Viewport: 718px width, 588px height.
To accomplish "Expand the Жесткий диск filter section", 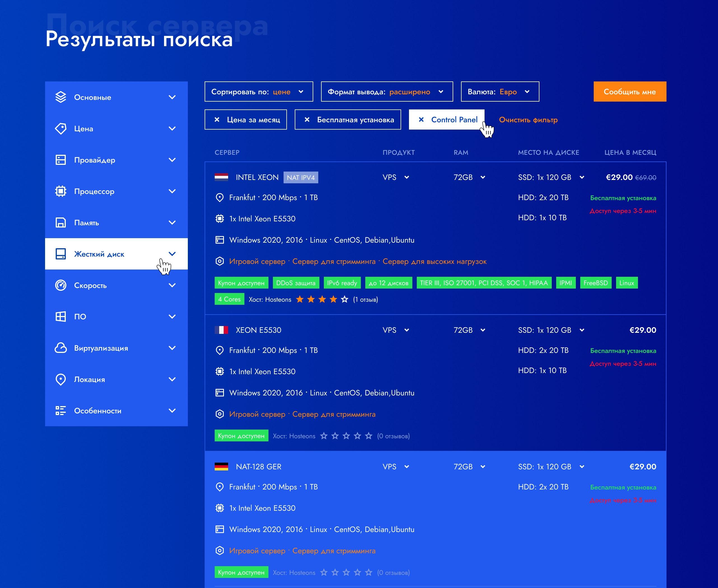I will coord(172,254).
